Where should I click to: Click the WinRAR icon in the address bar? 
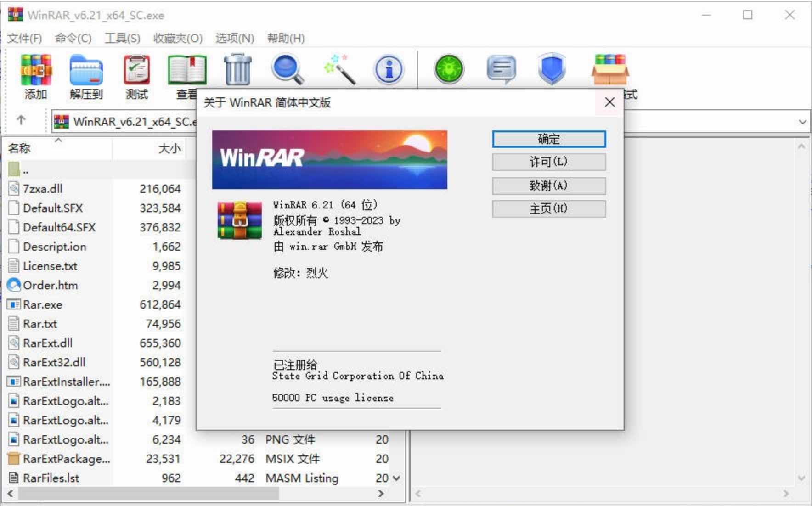(x=62, y=122)
